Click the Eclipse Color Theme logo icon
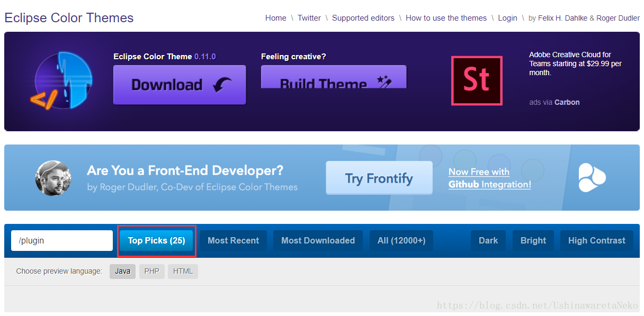 62,80
